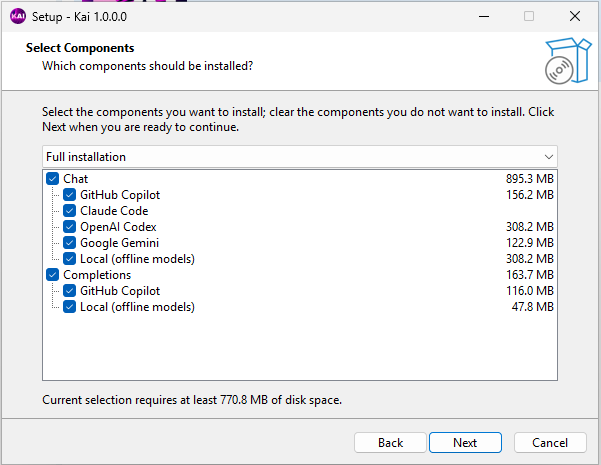The height and width of the screenshot is (465, 601).
Task: Uncheck GitHub Copilot under Chat
Action: point(69,195)
